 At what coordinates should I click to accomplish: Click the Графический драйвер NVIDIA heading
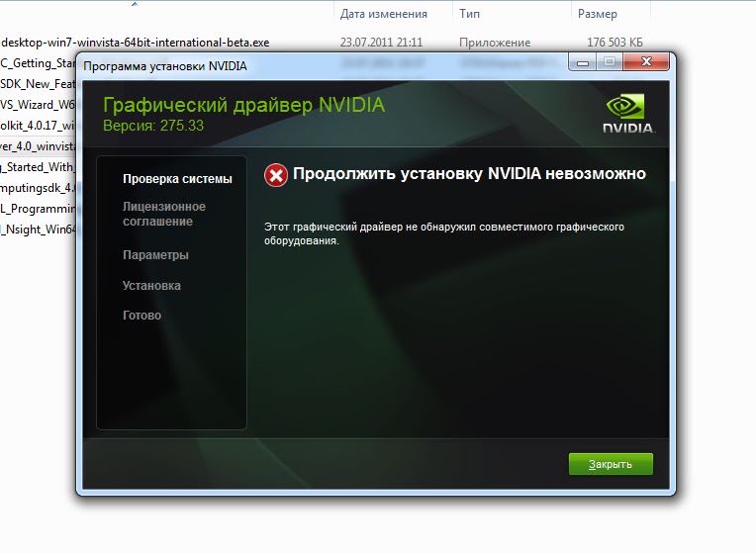pos(244,105)
